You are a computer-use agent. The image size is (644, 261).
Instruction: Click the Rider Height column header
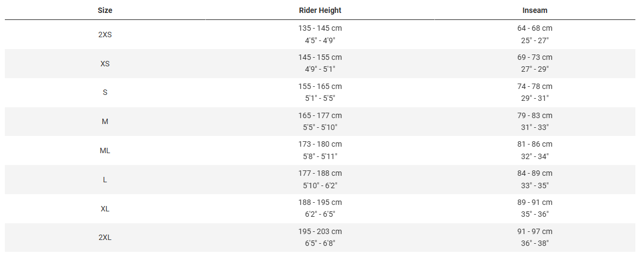point(320,10)
